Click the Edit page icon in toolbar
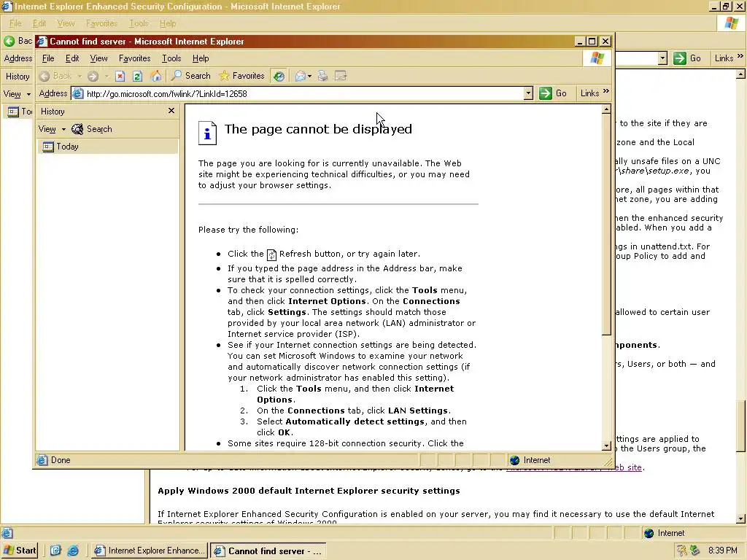 point(341,76)
